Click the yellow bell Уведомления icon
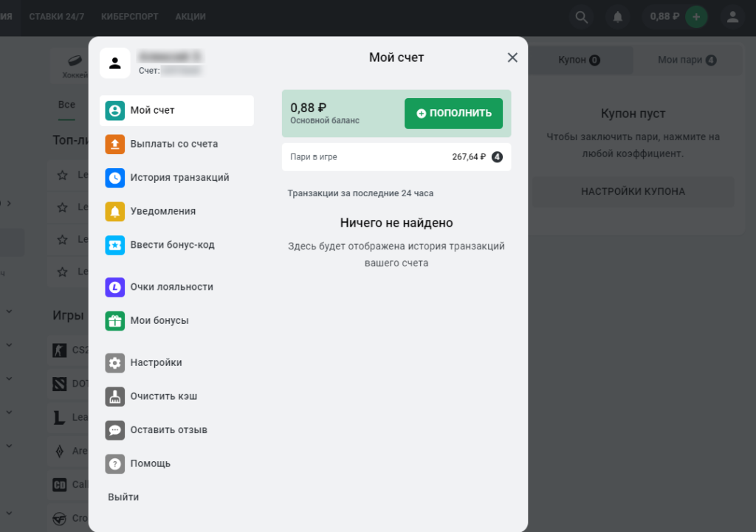Screen dimensions: 756x532 114,212
